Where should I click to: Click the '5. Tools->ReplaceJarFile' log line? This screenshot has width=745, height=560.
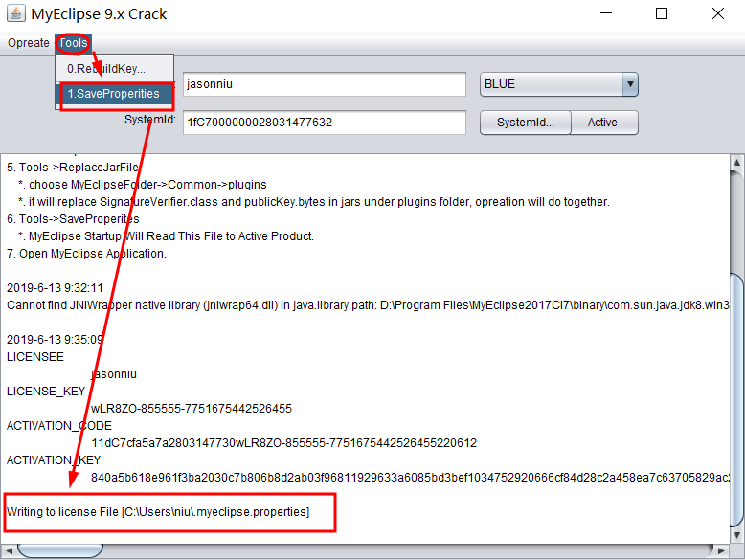[73, 168]
